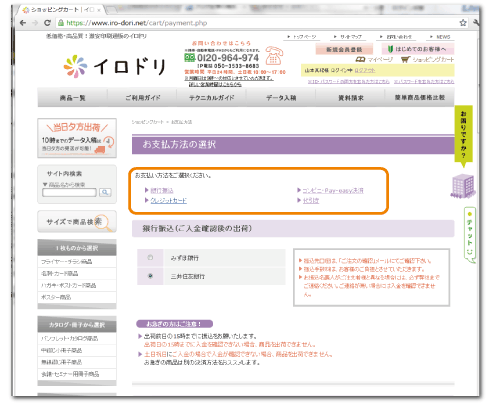The image size is (490, 406).
Task: Click the ショッピングカート breadcrumb link
Action: (147, 122)
